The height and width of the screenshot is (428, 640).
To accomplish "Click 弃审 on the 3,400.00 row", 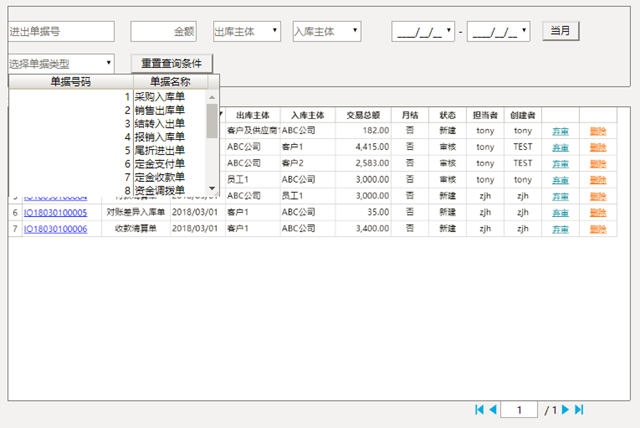I will (560, 229).
